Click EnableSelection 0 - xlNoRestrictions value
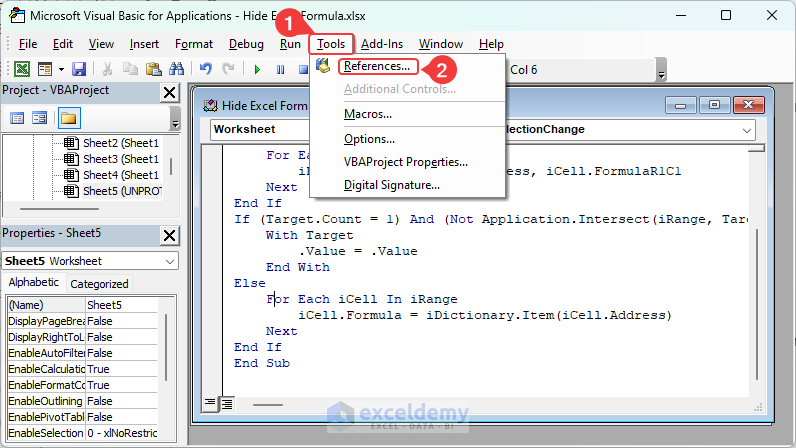This screenshot has width=796, height=448. click(x=122, y=433)
